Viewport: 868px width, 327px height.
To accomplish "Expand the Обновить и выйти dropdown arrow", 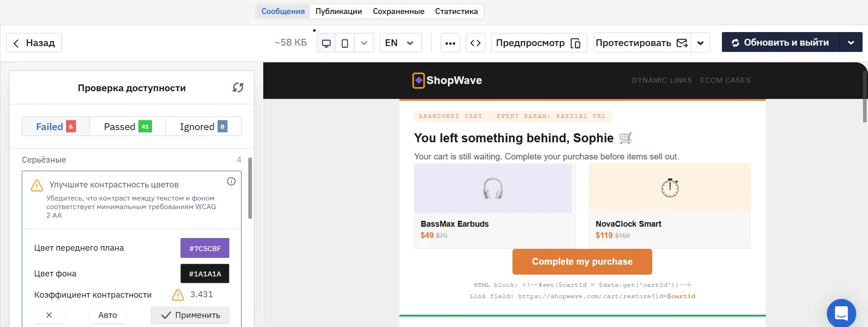I will (x=851, y=42).
